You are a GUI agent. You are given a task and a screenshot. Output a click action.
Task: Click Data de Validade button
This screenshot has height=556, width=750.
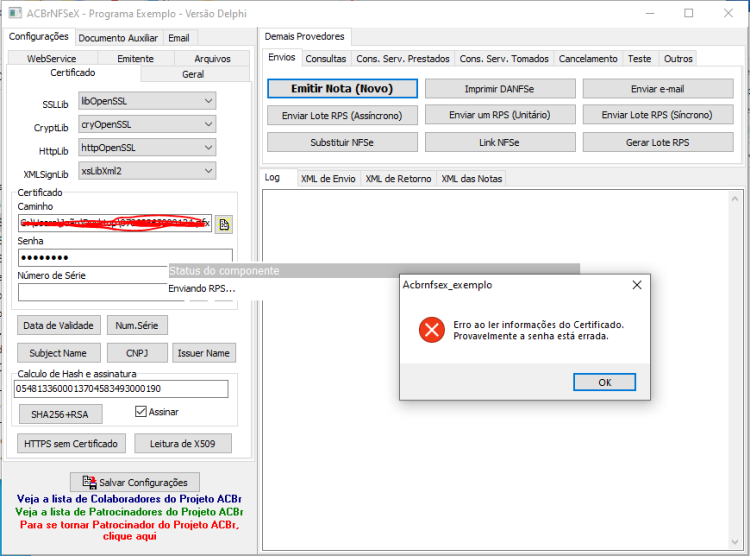click(59, 325)
